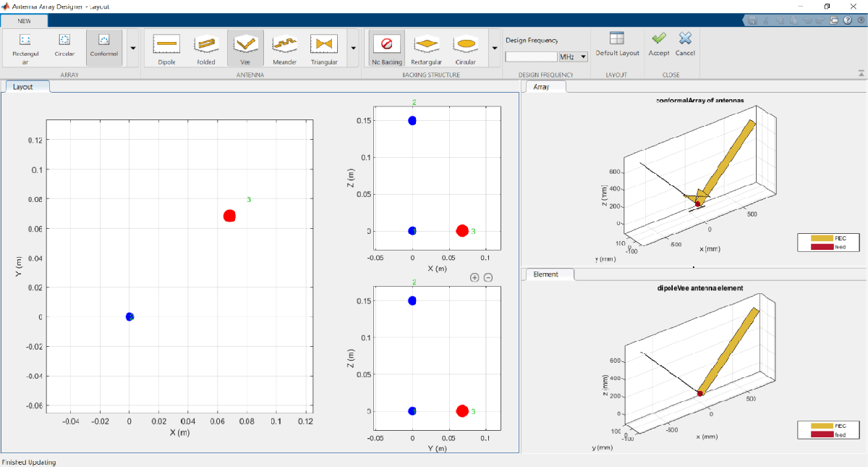868x467 pixels.
Task: Click the feed legend swatch in Element plot
Action: tap(822, 434)
